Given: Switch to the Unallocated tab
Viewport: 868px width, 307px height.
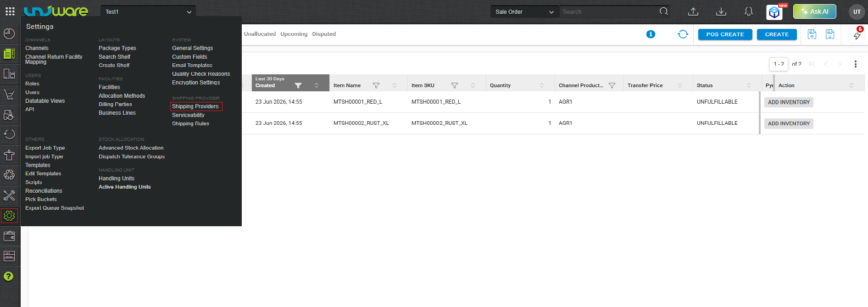Looking at the screenshot, I should tap(260, 34).
